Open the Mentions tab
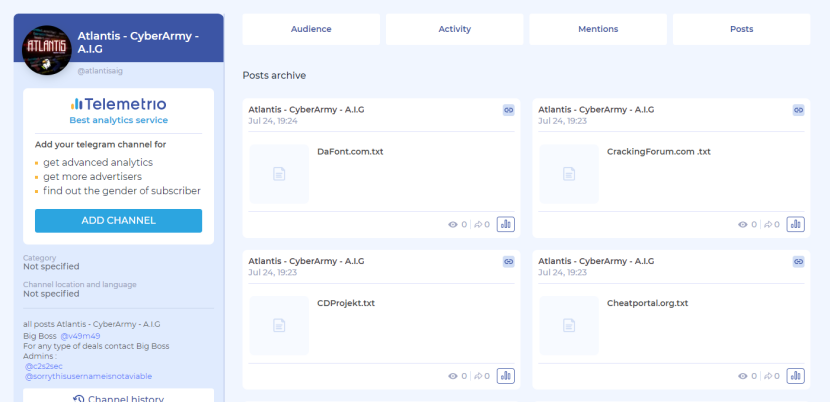The height and width of the screenshot is (402, 830). pos(598,29)
